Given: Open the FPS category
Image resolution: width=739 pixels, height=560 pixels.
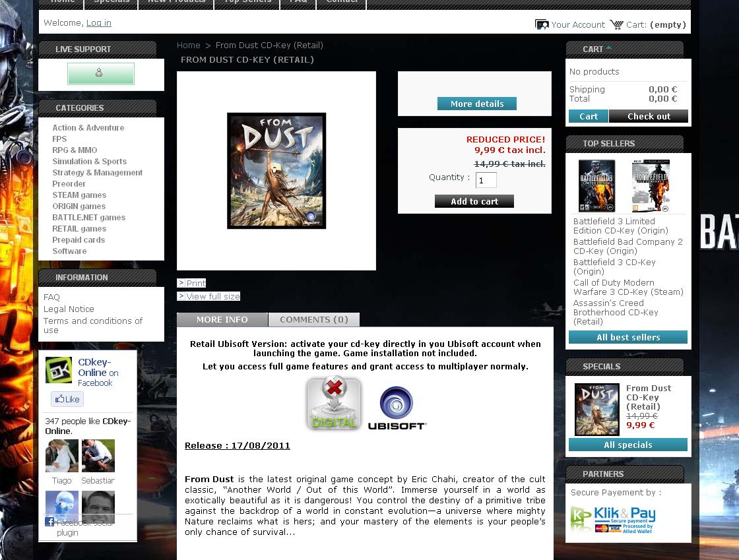Looking at the screenshot, I should pyautogui.click(x=59, y=139).
